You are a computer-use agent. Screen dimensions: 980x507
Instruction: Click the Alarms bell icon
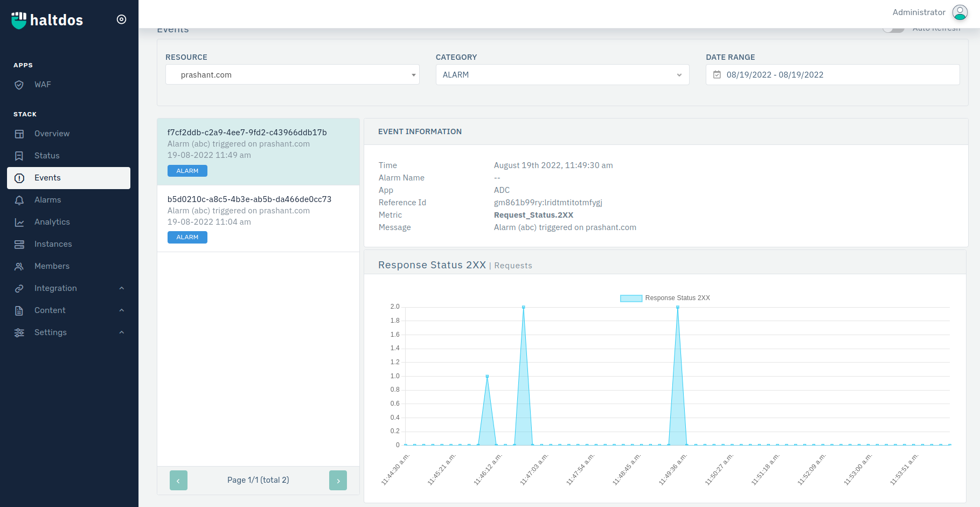click(19, 200)
